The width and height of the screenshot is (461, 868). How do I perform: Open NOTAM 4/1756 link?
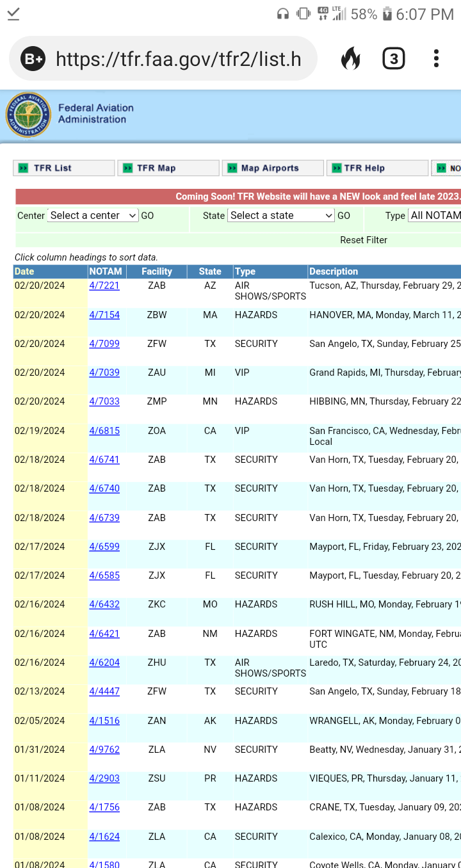tap(104, 807)
